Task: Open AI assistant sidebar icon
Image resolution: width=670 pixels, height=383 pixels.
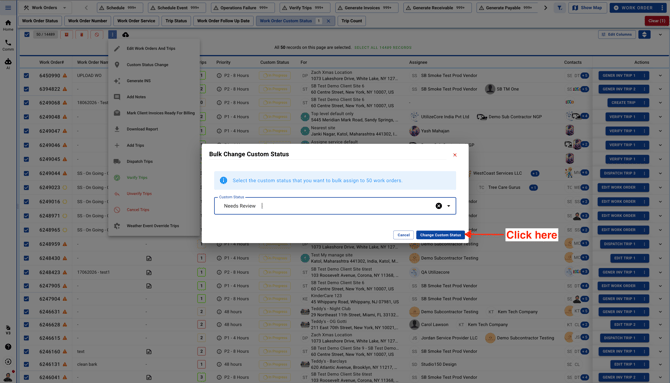Action: (8, 64)
